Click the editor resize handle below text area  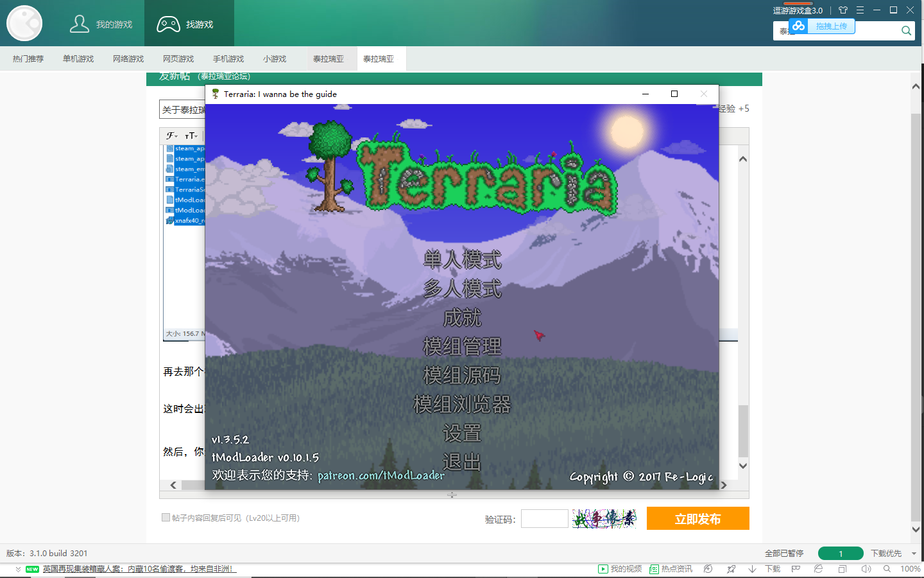click(452, 495)
